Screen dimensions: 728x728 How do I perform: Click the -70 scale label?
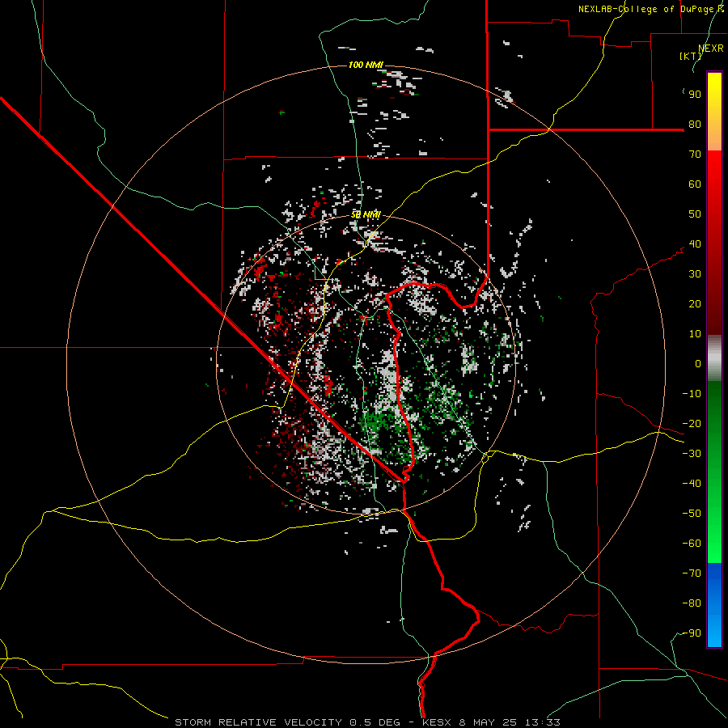692,574
